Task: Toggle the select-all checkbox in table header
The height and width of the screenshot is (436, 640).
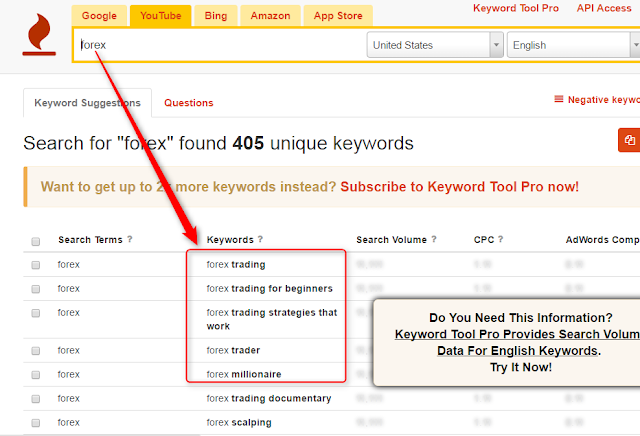Action: 36,241
